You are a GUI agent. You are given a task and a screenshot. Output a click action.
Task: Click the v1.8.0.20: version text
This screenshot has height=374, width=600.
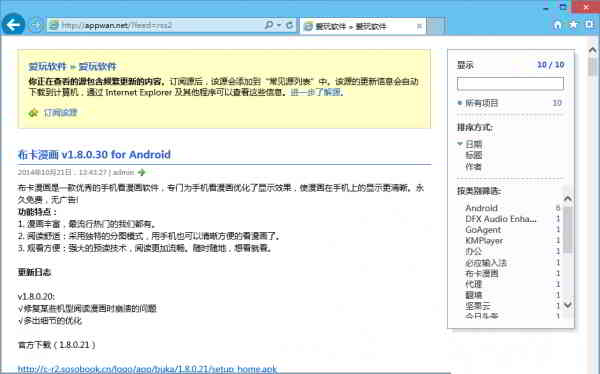coord(36,297)
